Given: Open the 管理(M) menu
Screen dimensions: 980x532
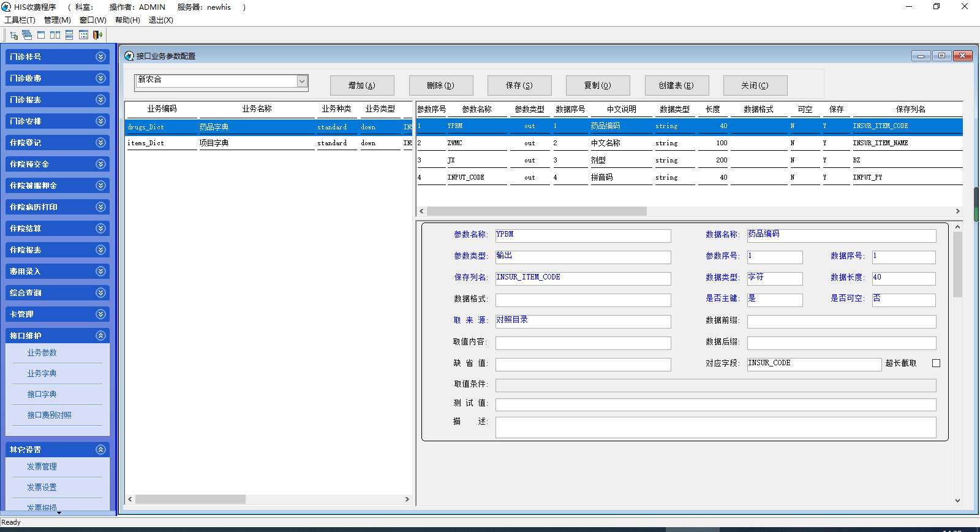Looking at the screenshot, I should pos(57,20).
